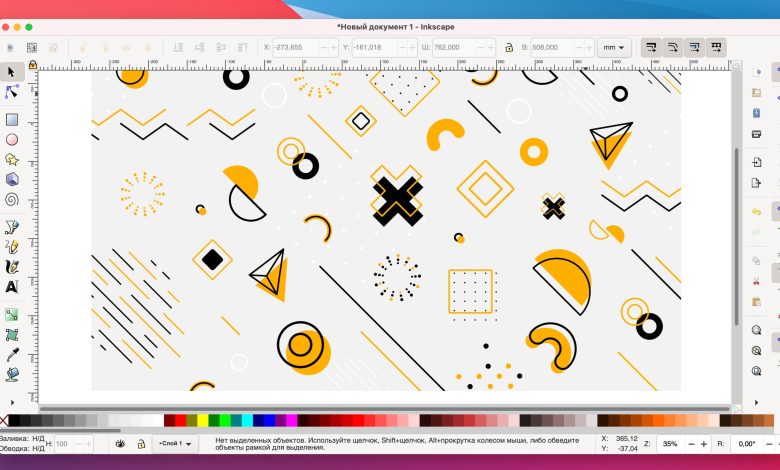Choose the Calligraphy pen tool
Image resolution: width=780 pixels, height=470 pixels.
(12, 267)
